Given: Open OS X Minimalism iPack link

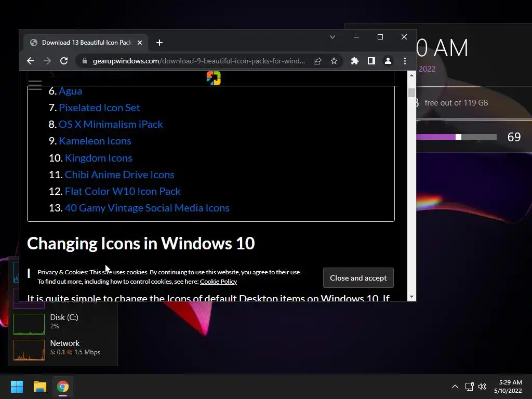Looking at the screenshot, I should (111, 124).
